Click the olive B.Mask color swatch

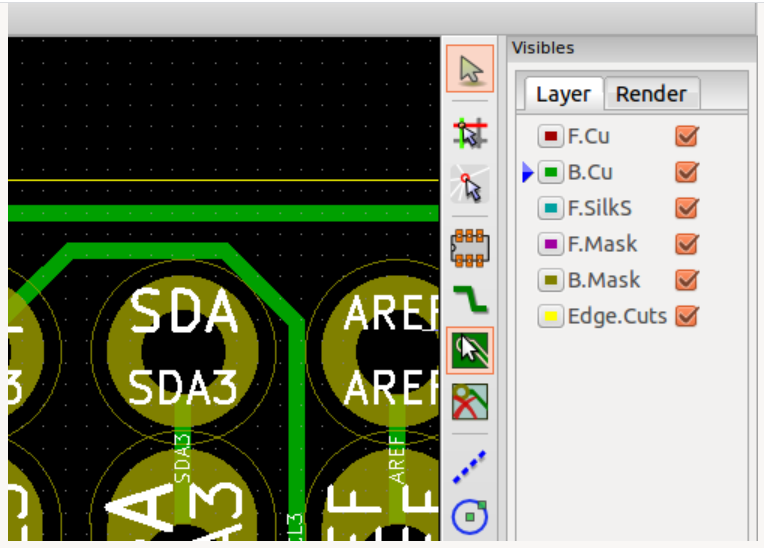(x=551, y=280)
